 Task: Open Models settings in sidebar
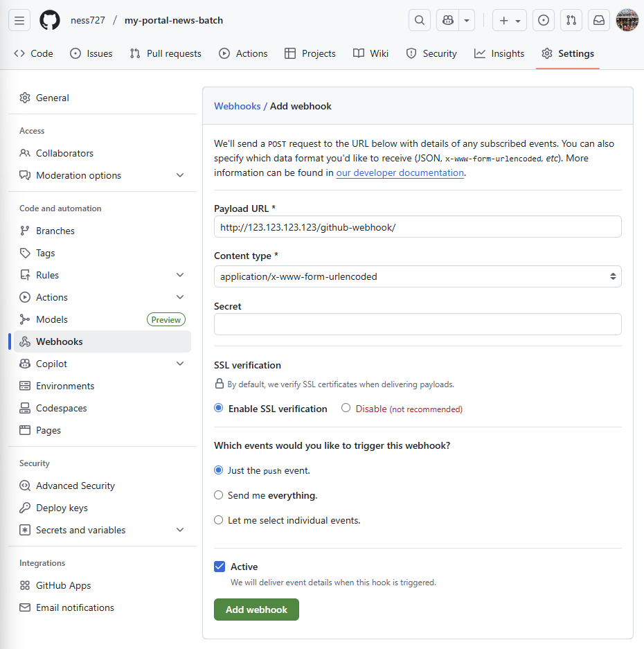[102, 319]
